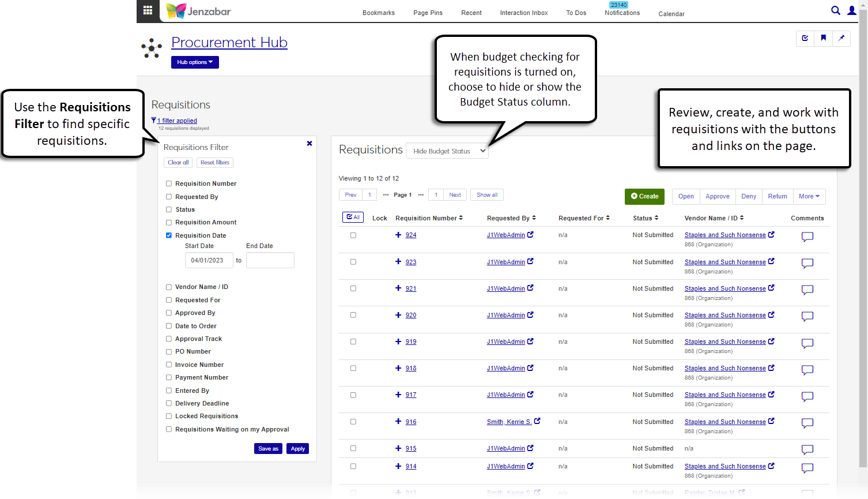Open the More actions dropdown

[x=809, y=197]
